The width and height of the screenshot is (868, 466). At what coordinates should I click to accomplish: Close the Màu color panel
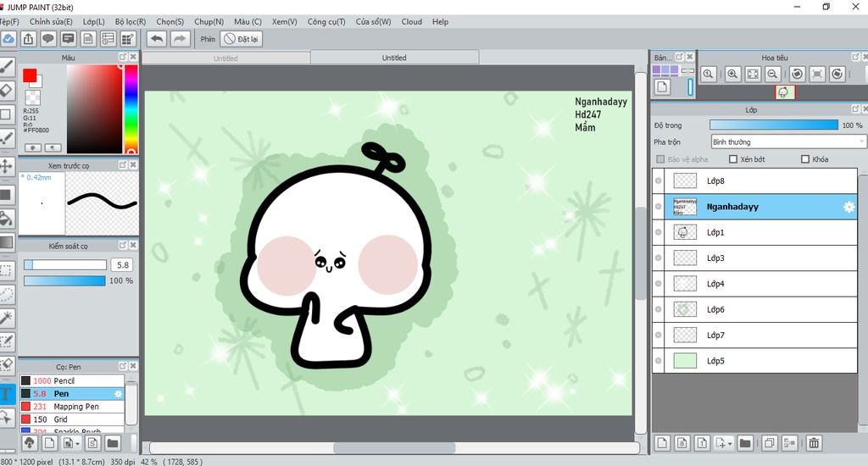pyautogui.click(x=133, y=57)
